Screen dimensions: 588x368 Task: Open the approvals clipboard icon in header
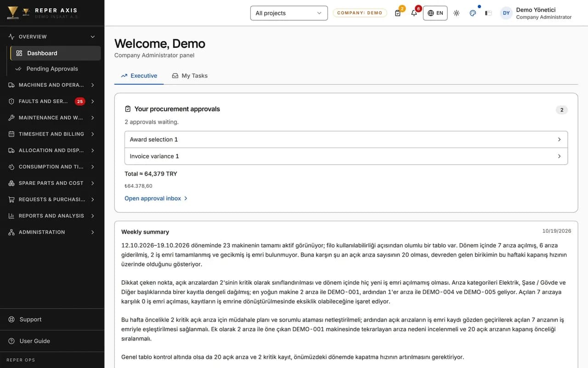tap(398, 13)
